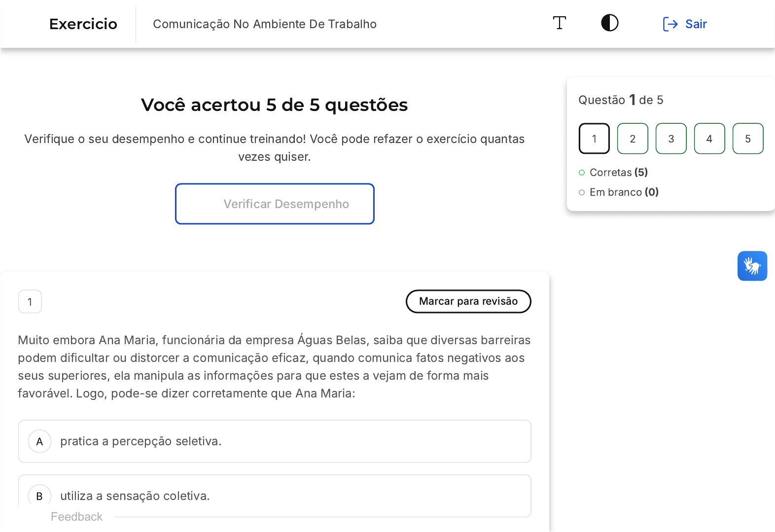Open the sign language accessibility widget
This screenshot has height=532, width=775.
(752, 266)
